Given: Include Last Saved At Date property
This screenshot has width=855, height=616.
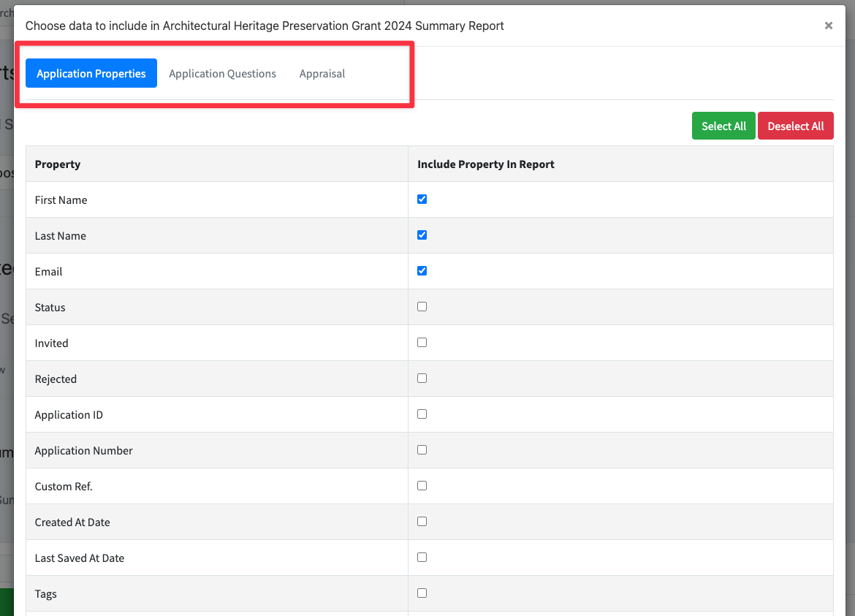Looking at the screenshot, I should click(x=422, y=558).
